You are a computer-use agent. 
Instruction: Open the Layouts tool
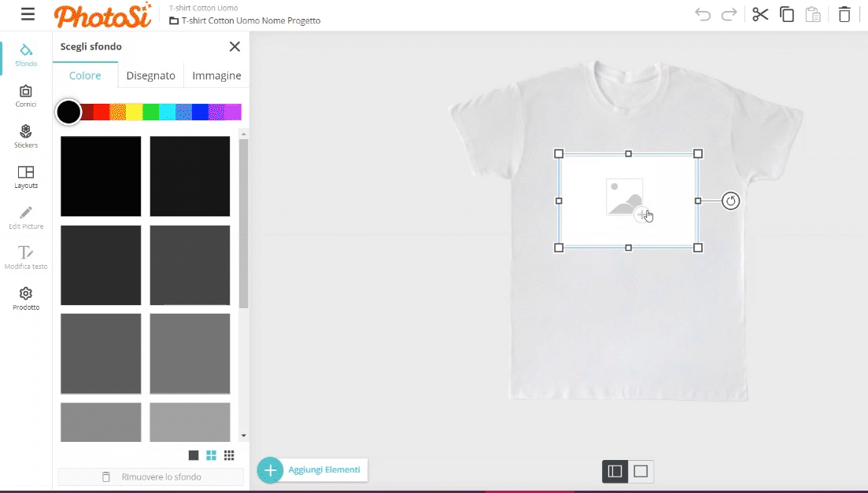pos(26,177)
